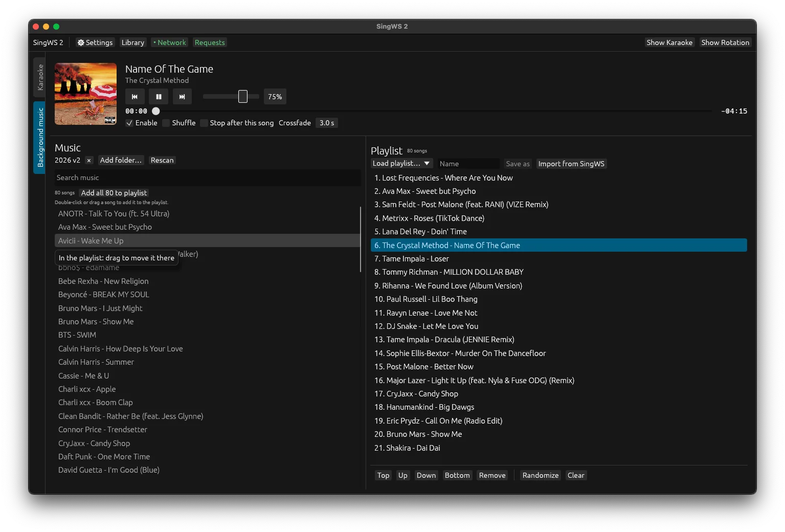Select playlist item 4 Metrixx - Roses
Viewport: 785px width, 532px height.
[x=559, y=218]
